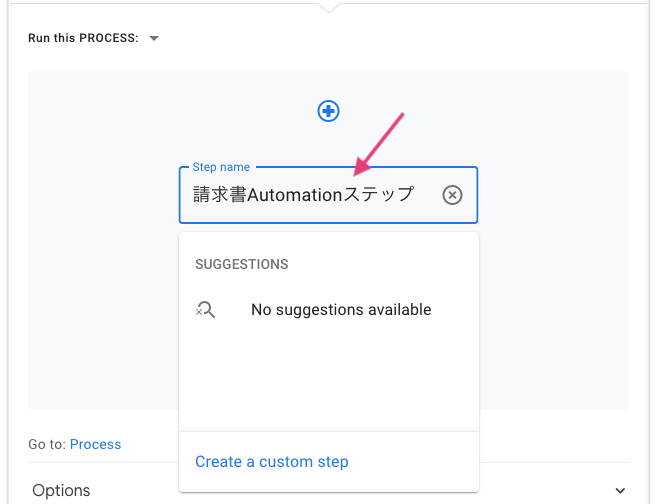Create a custom step link
The height and width of the screenshot is (504, 658).
coord(272,462)
